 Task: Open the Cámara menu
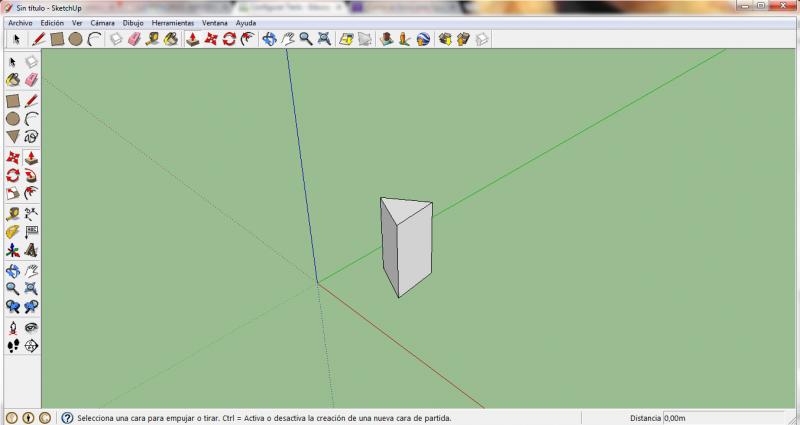click(x=102, y=22)
